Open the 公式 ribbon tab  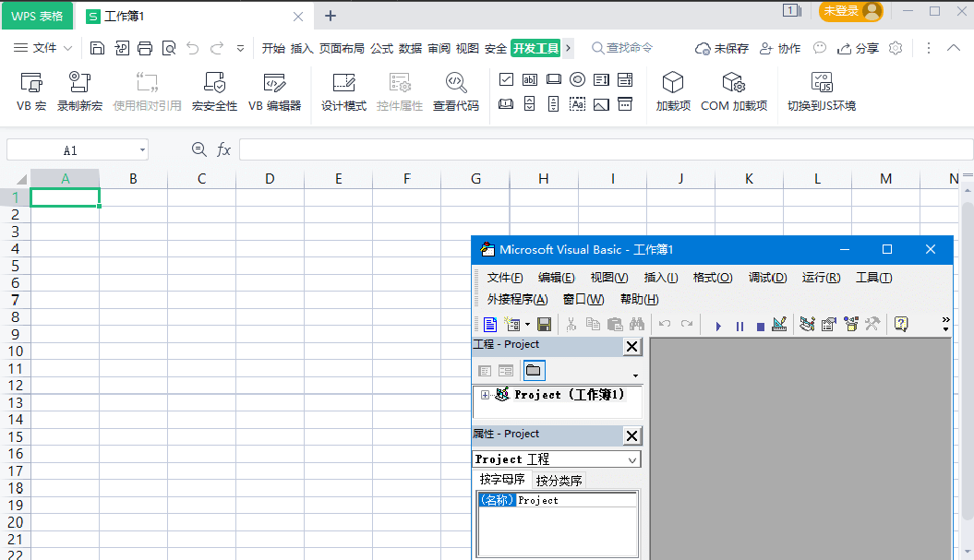tap(382, 48)
